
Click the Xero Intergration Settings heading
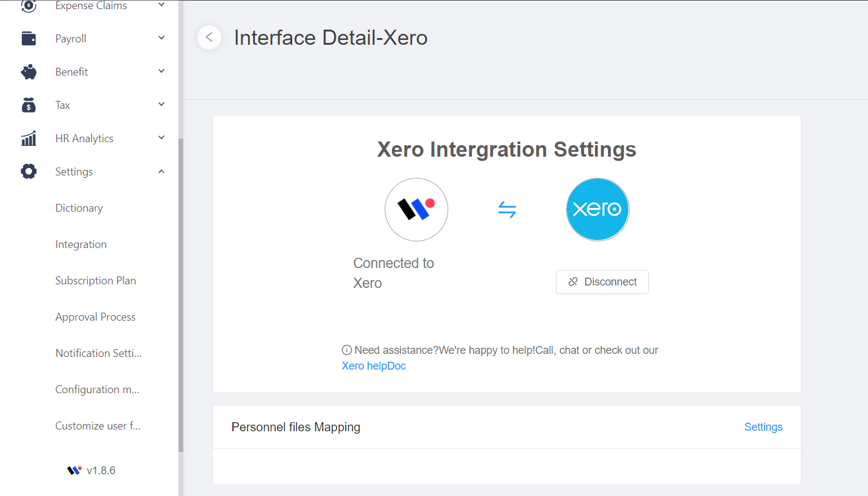pos(507,149)
